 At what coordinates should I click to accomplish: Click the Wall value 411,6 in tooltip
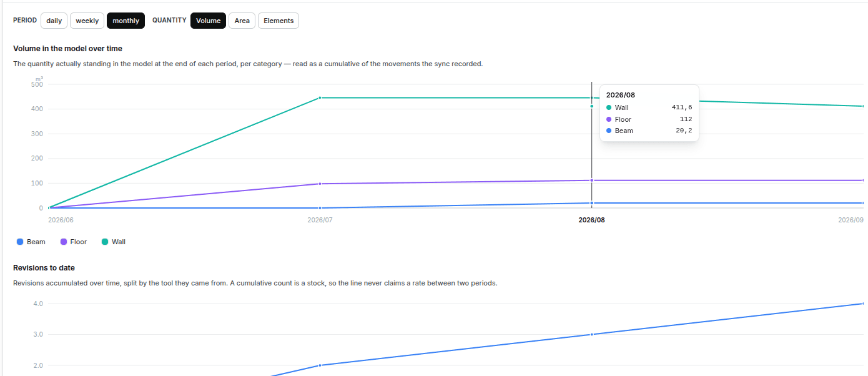pyautogui.click(x=682, y=107)
